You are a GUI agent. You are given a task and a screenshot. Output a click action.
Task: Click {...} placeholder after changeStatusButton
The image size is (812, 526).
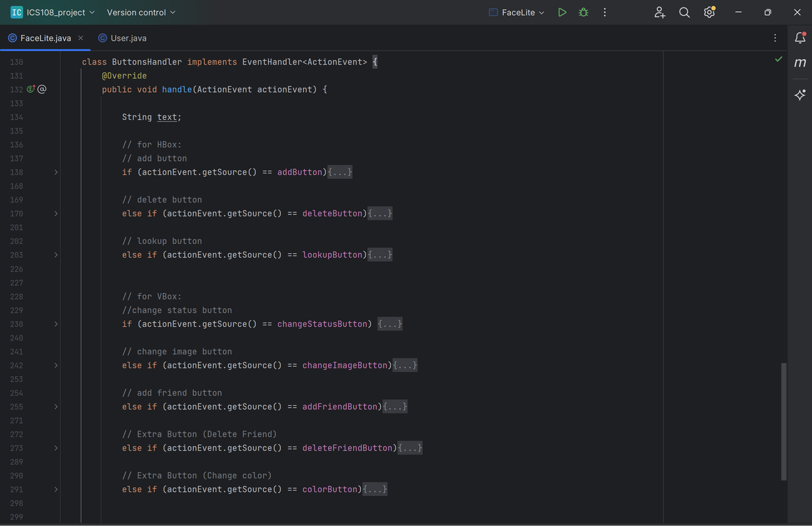(390, 324)
